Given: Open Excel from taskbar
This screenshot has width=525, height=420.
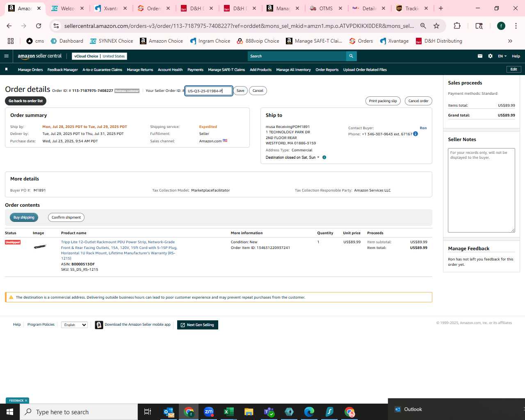Looking at the screenshot, I should coord(229,412).
